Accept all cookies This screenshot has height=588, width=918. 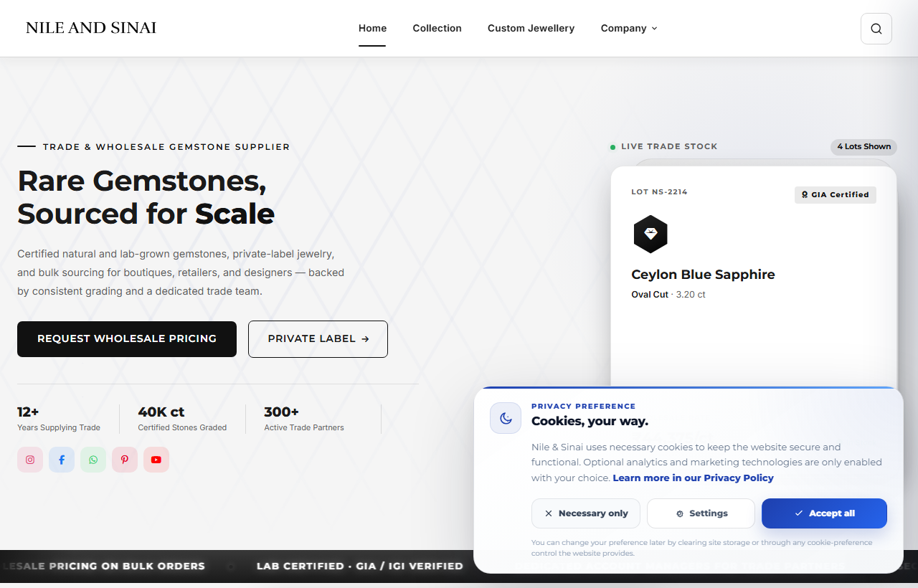(x=824, y=513)
